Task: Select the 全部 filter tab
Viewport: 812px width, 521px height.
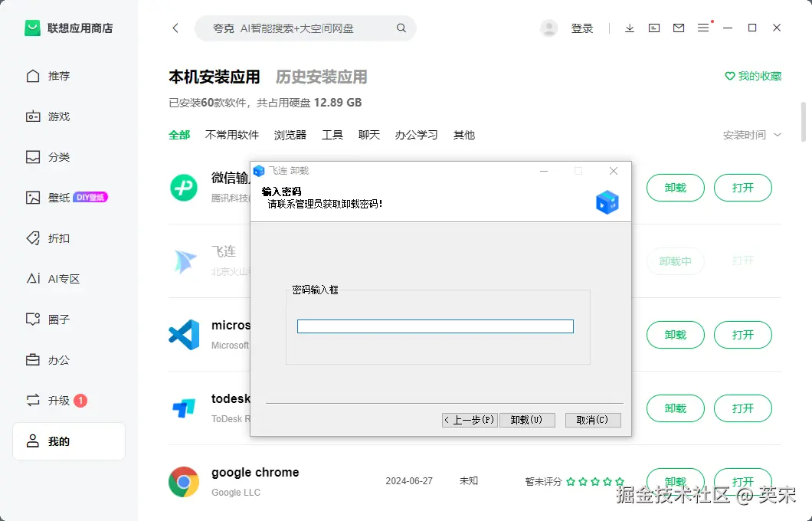Action: click(179, 135)
